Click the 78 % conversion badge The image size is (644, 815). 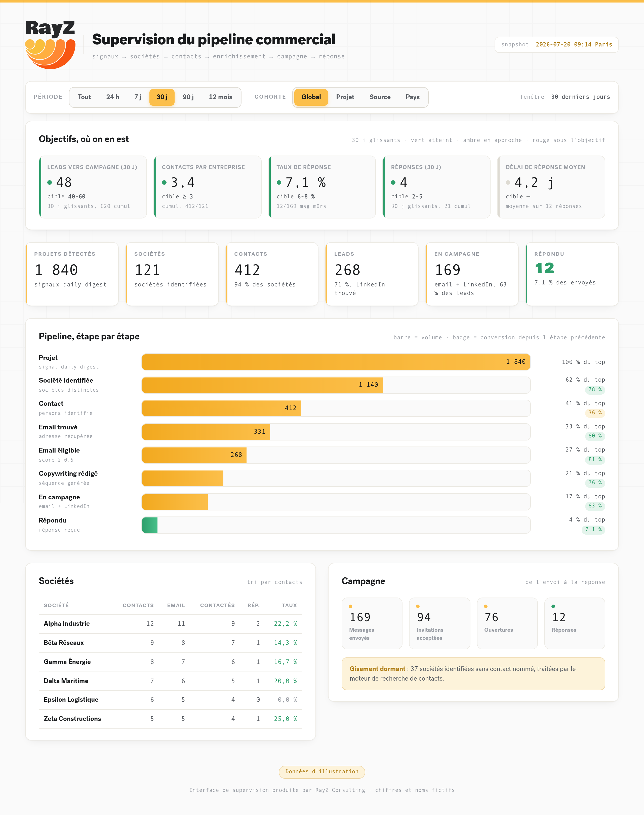595,389
